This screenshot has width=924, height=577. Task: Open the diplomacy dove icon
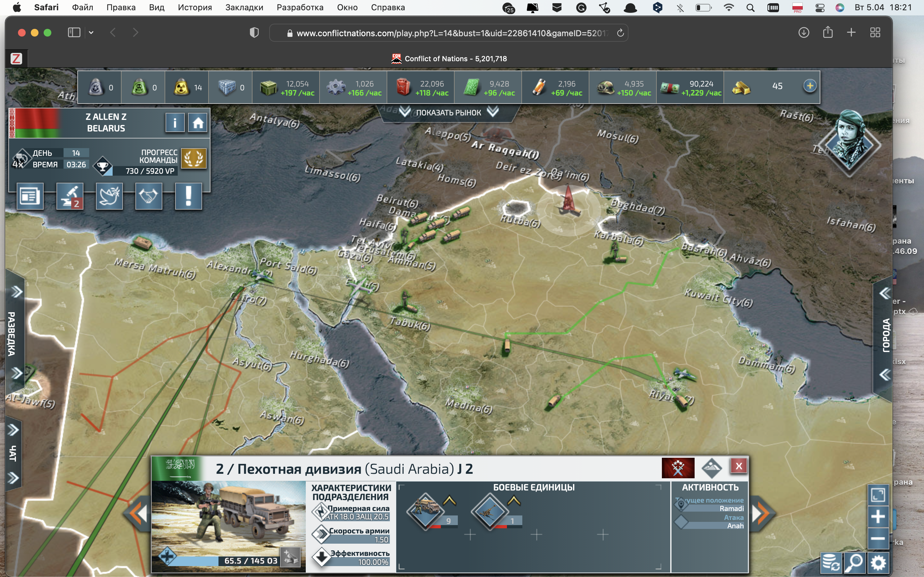point(109,196)
